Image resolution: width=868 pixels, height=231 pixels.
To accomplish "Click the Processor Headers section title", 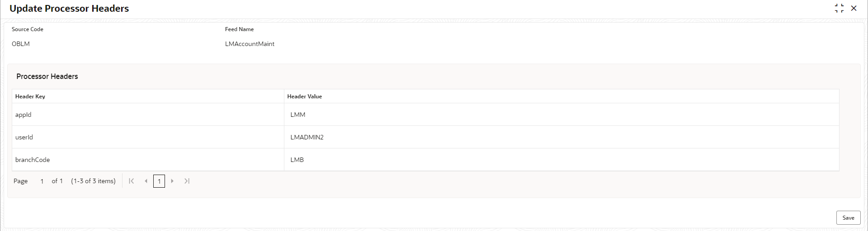I will (x=47, y=76).
